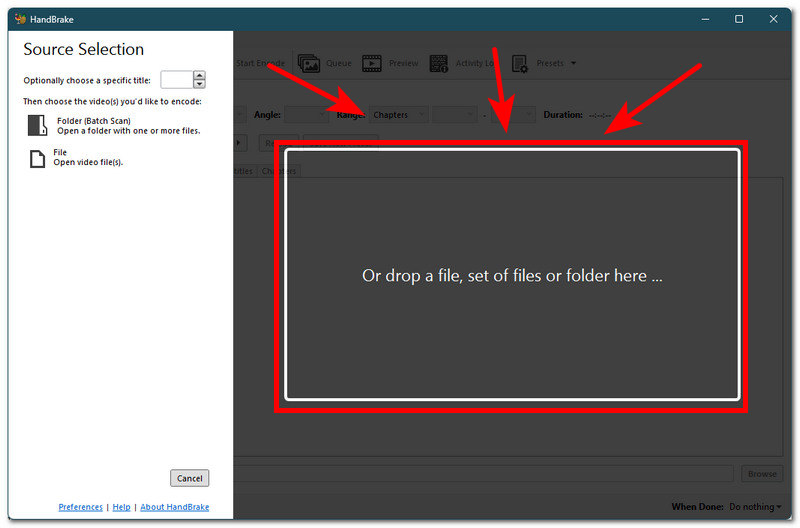Expand the Range Chapters dropdown
This screenshot has height=528, width=800.
coord(398,115)
